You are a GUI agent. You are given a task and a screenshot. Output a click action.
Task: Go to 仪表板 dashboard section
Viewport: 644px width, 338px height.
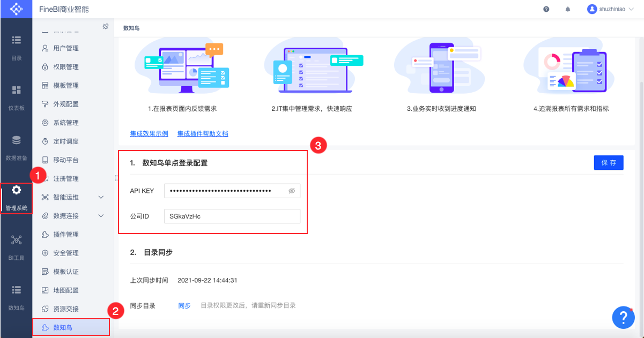coord(16,97)
